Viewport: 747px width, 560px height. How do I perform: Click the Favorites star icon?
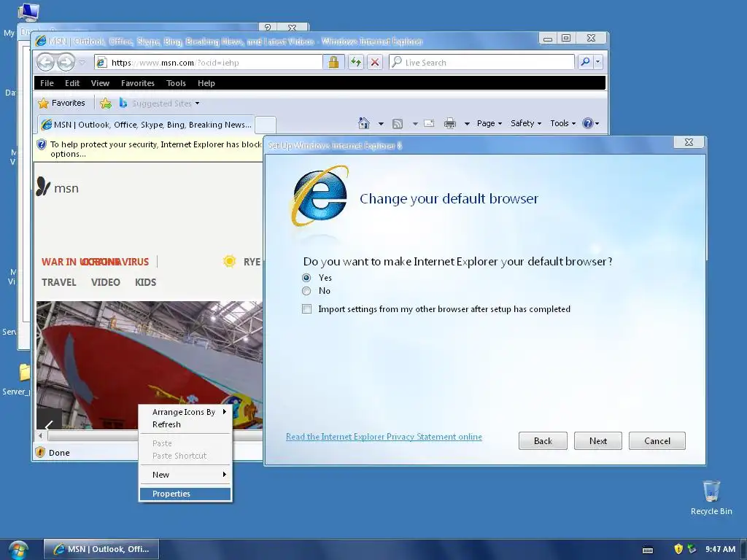pos(43,103)
